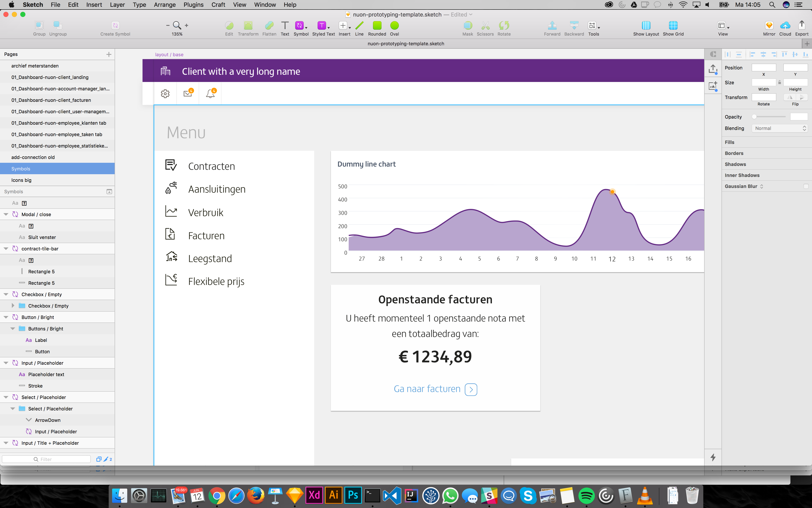Click the Group toolbar icon
The image size is (812, 508).
pyautogui.click(x=39, y=26)
